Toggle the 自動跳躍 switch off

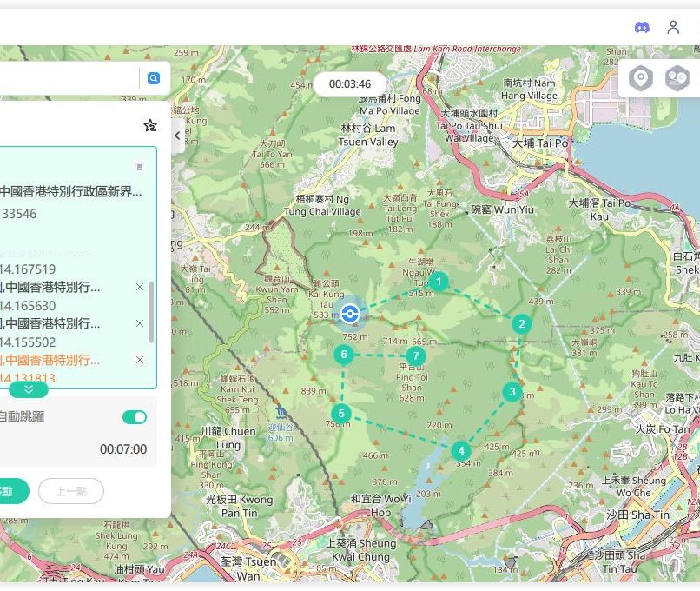point(135,417)
